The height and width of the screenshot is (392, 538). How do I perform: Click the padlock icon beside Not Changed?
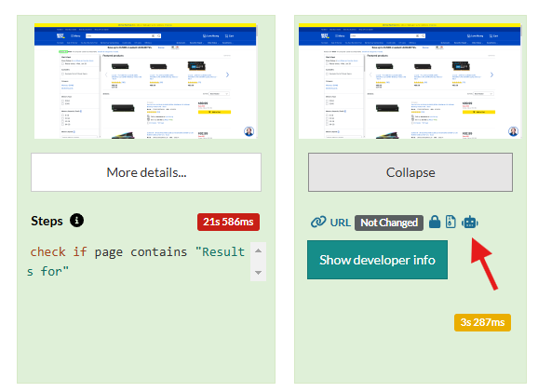point(435,223)
